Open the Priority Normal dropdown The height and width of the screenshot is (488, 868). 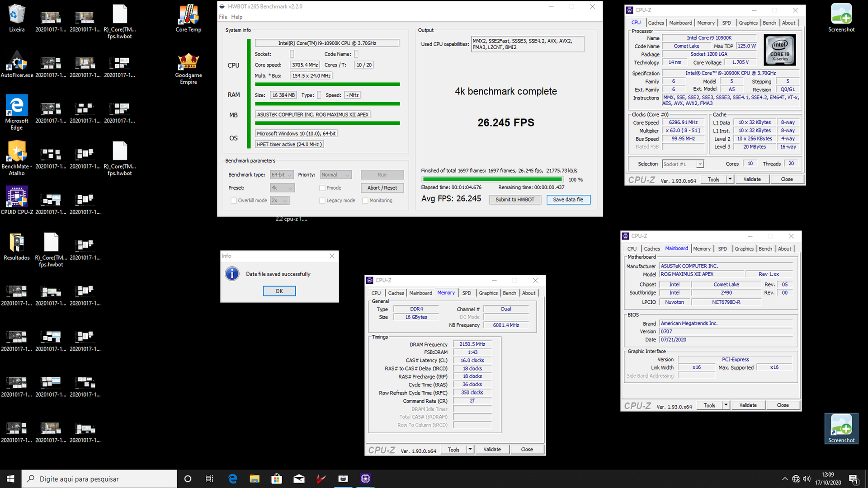point(336,175)
